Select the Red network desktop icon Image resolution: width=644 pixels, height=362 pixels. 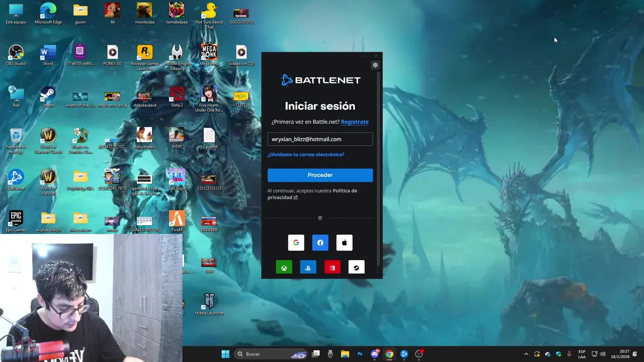(x=16, y=97)
